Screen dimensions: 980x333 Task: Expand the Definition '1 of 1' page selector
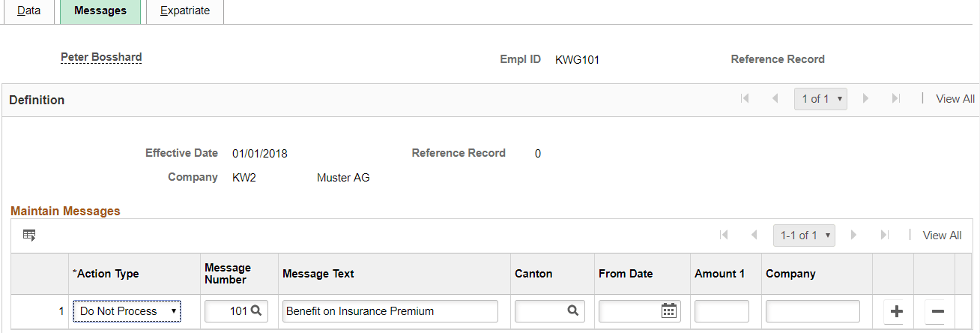point(820,99)
